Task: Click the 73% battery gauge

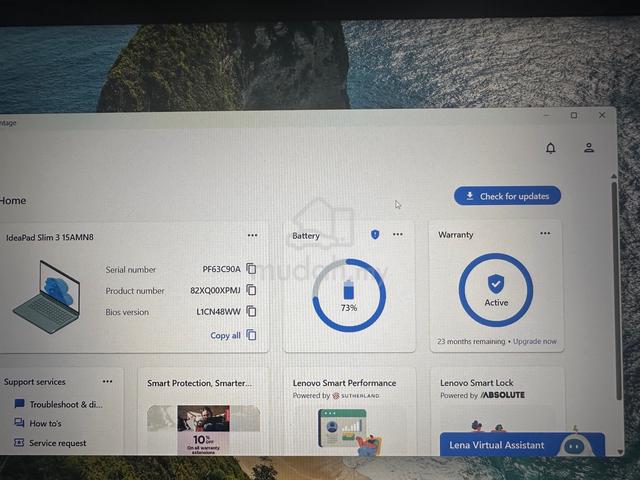Action: [x=349, y=295]
